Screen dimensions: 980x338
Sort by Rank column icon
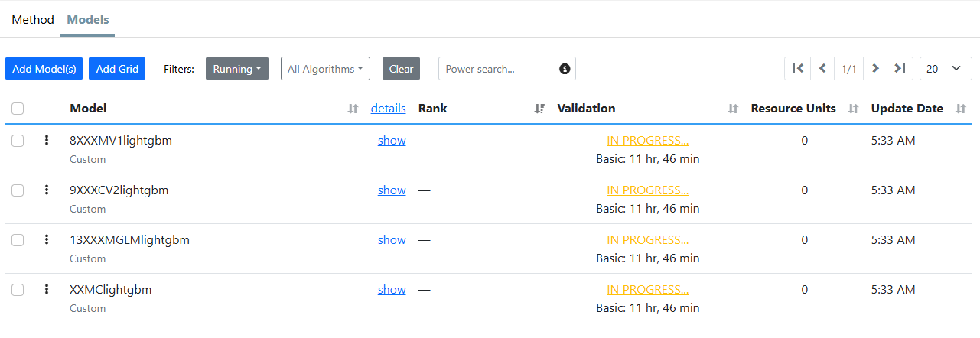(539, 109)
